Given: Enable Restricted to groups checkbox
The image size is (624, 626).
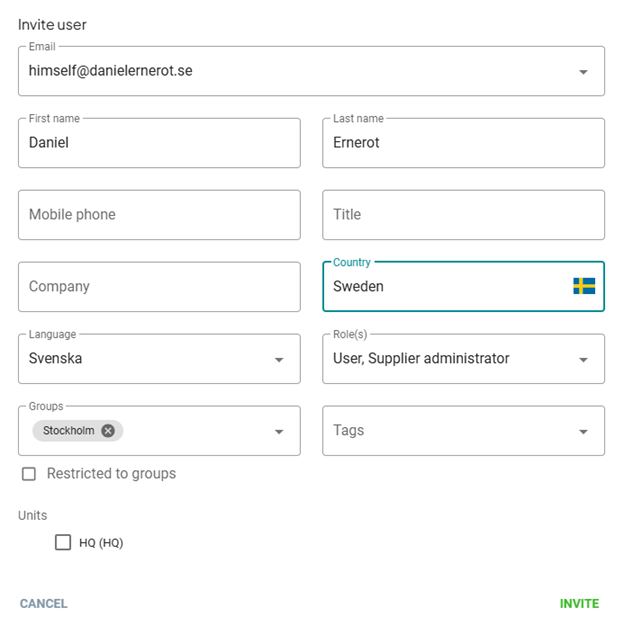Looking at the screenshot, I should tap(29, 474).
